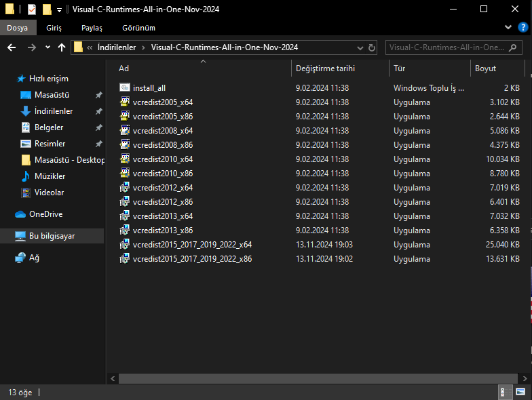Select the vcredist2012_x64 installer icon
The image size is (532, 400).
[x=125, y=187]
